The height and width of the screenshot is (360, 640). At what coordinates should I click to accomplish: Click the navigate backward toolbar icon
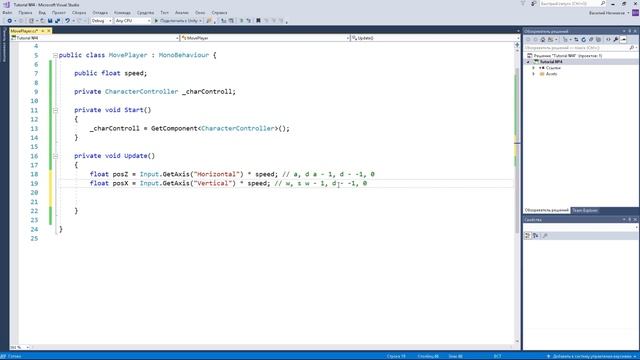pos(9,21)
